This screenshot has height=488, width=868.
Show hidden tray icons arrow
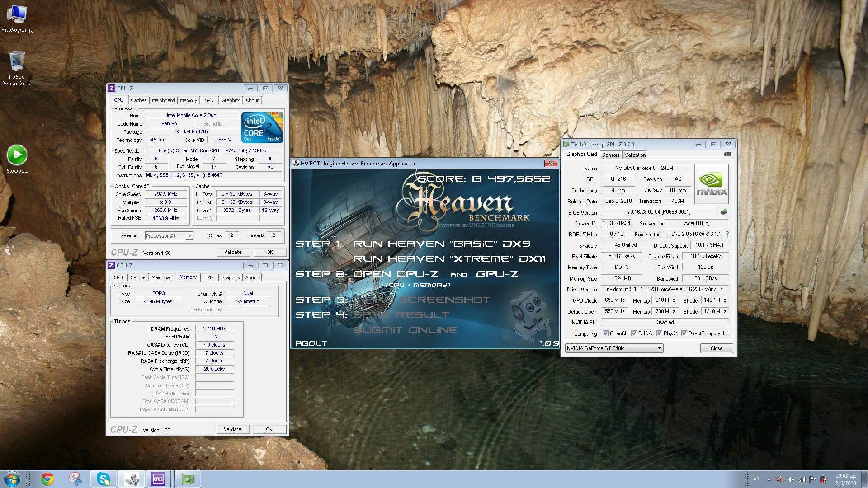click(x=769, y=479)
